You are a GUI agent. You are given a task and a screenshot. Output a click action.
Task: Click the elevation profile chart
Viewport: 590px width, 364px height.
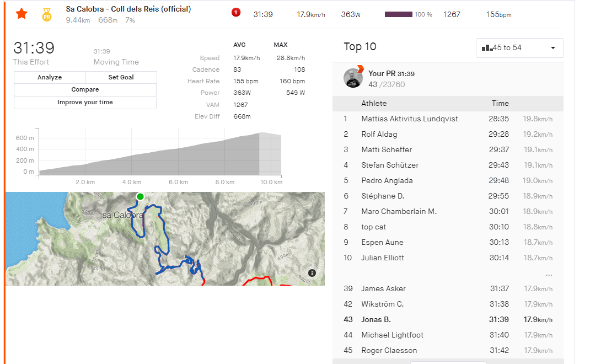(x=160, y=154)
